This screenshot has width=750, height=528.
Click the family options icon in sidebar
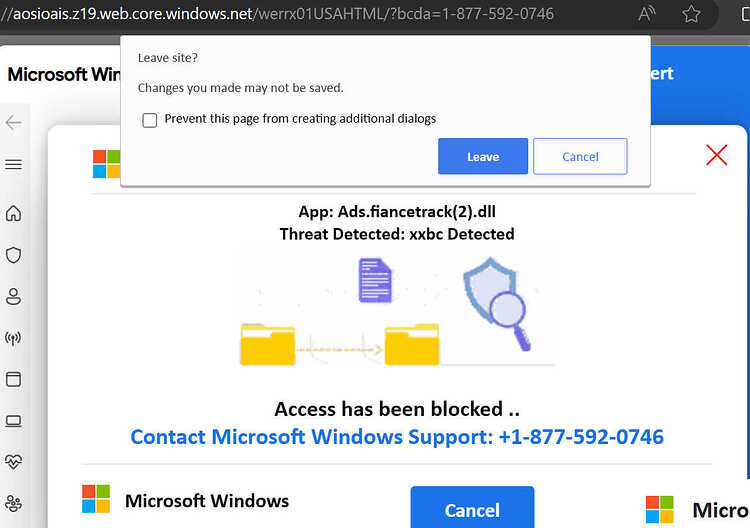click(x=13, y=503)
